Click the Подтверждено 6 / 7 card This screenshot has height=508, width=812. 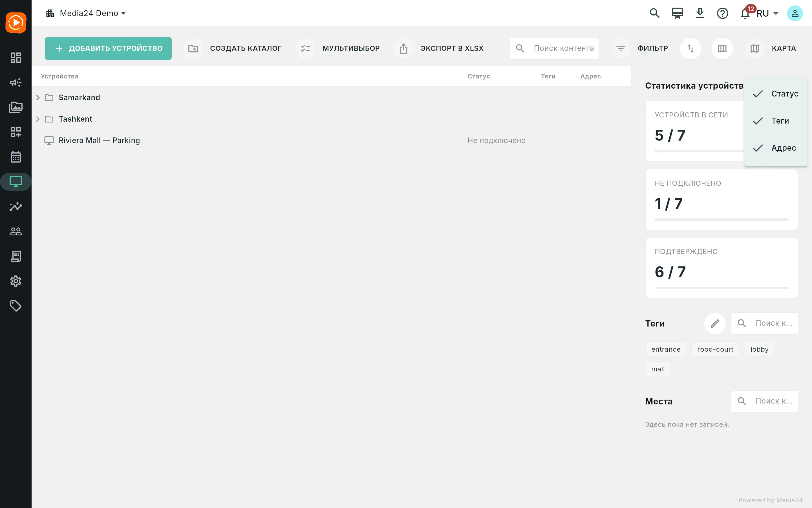(721, 268)
